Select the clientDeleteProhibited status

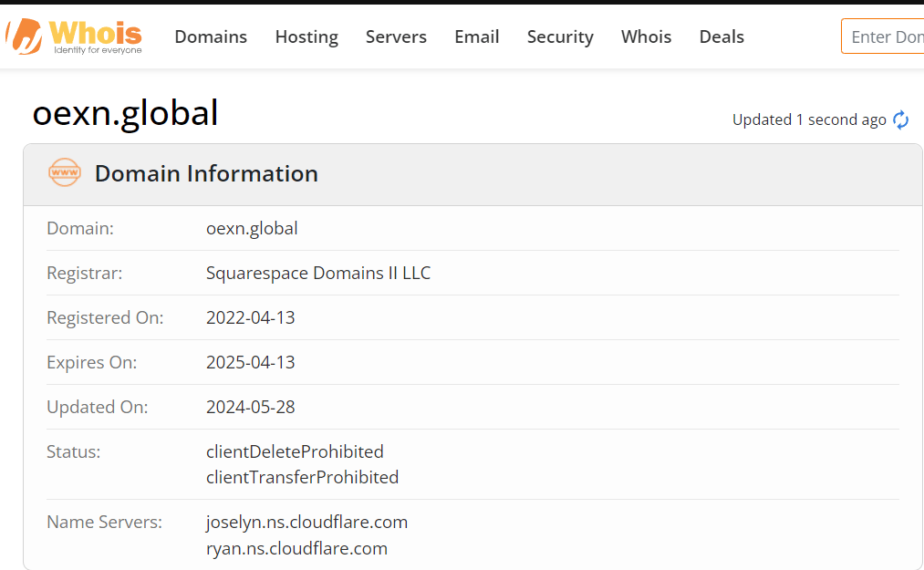pos(295,451)
